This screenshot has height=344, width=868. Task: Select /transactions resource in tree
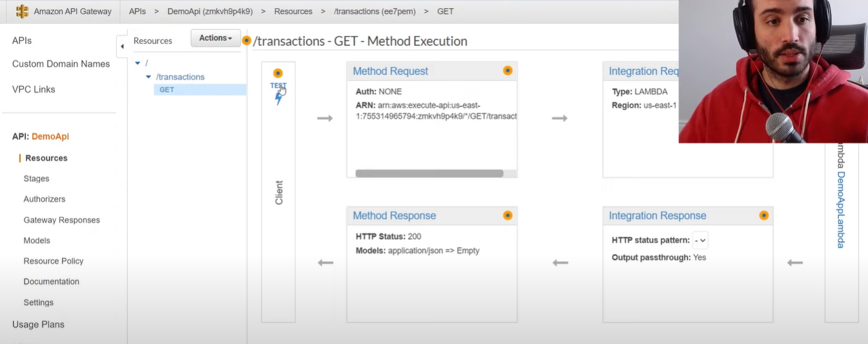(x=180, y=77)
